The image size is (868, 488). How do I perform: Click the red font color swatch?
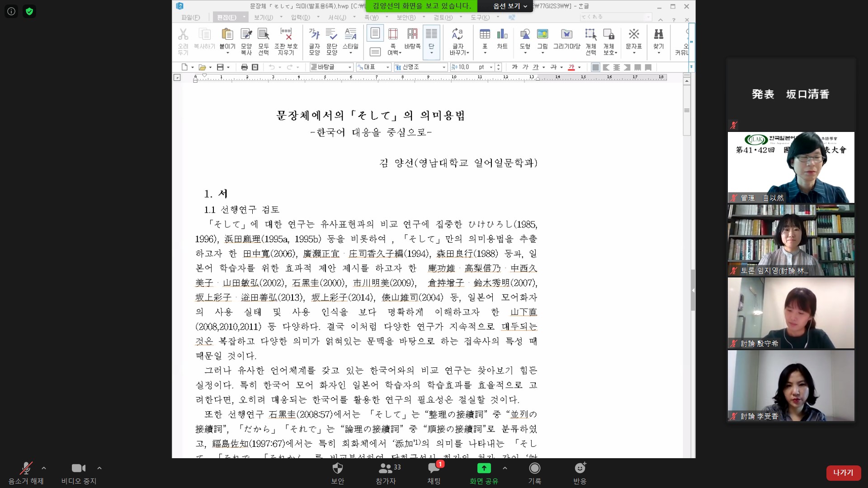pos(571,67)
